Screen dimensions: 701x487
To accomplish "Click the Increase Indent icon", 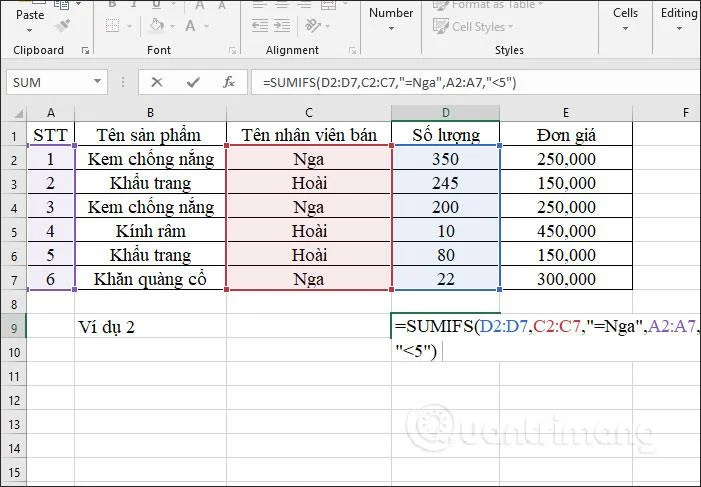I will pos(282,25).
